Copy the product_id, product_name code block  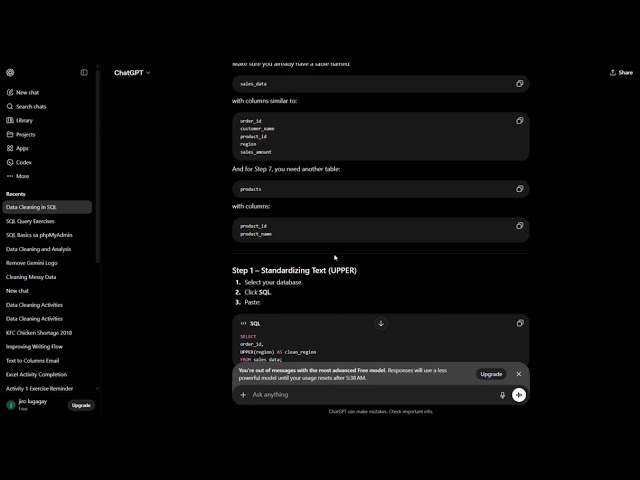(520, 226)
